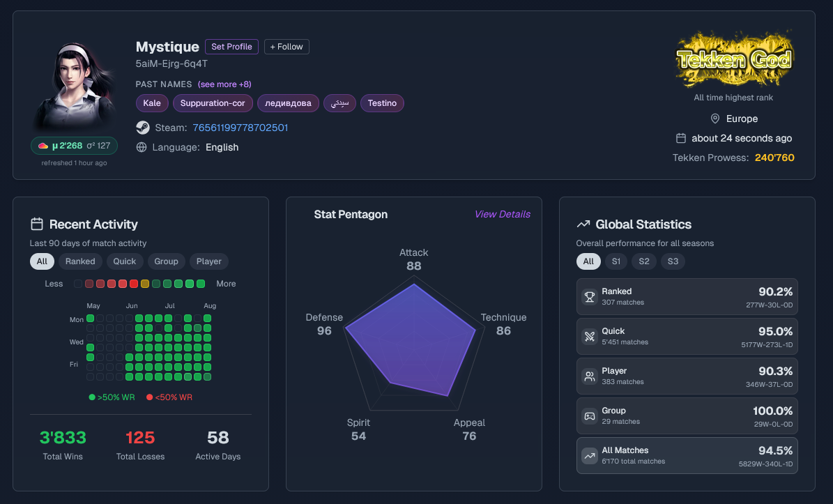Expand past names via see more +8
Screen dimensions: 833x504
click(x=224, y=84)
